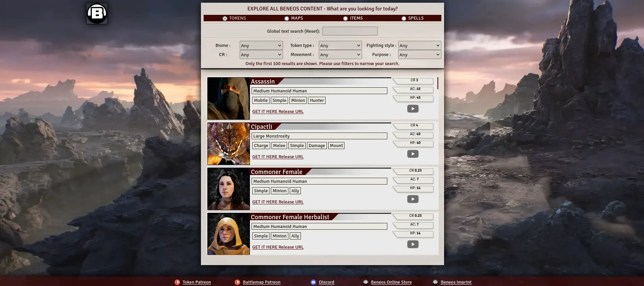The image size is (644, 286).
Task: Focus the Global text search field
Action: coord(350,31)
